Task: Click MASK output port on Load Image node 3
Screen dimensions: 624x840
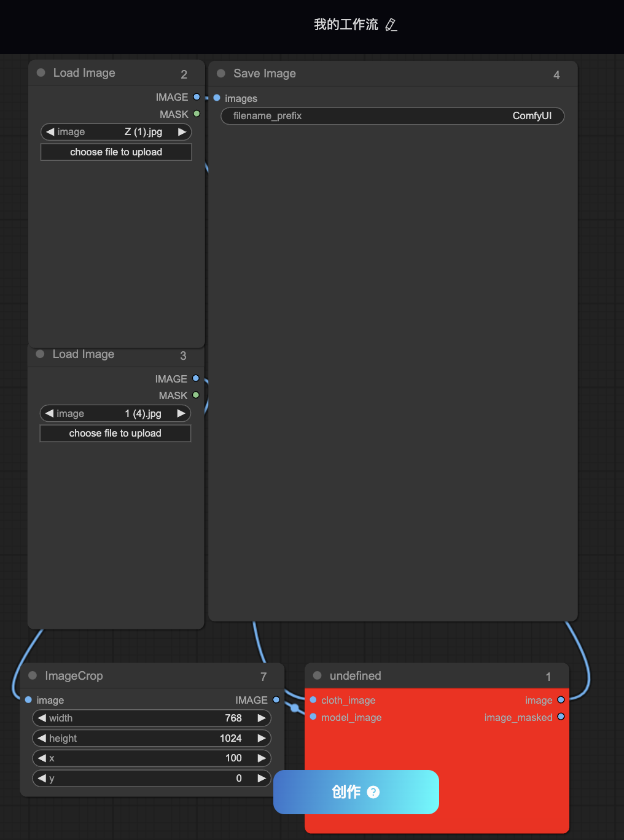Action: coord(196,395)
